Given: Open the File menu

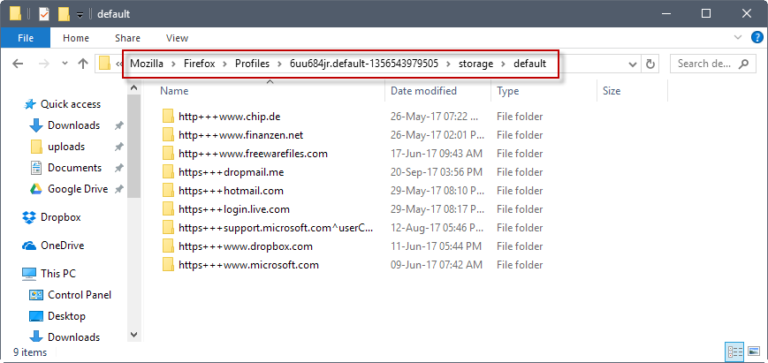Looking at the screenshot, I should coord(25,38).
